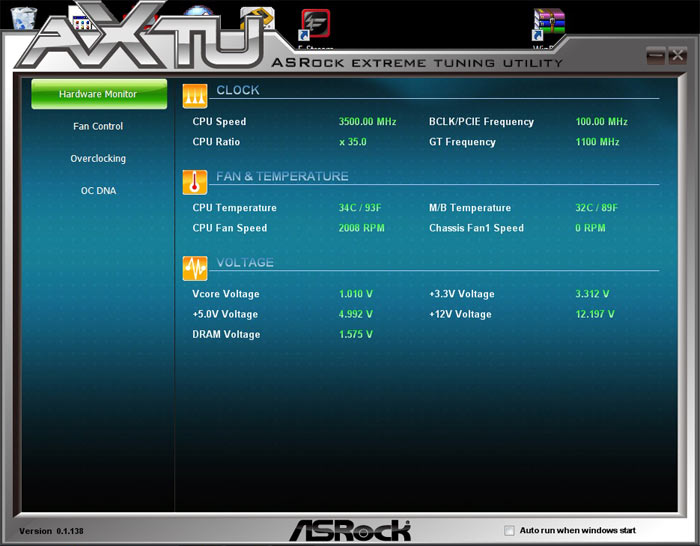The height and width of the screenshot is (546, 700).
Task: Click the FAN & TEMPERATURE section heading
Action: pyautogui.click(x=282, y=176)
